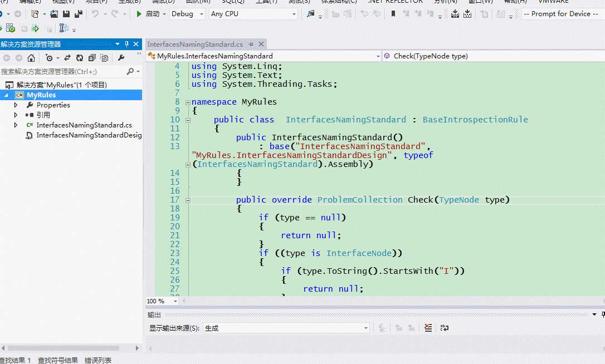The height and width of the screenshot is (364, 605).
Task: Click the Collapse All icon in Solution Explorer
Action: pos(92,58)
